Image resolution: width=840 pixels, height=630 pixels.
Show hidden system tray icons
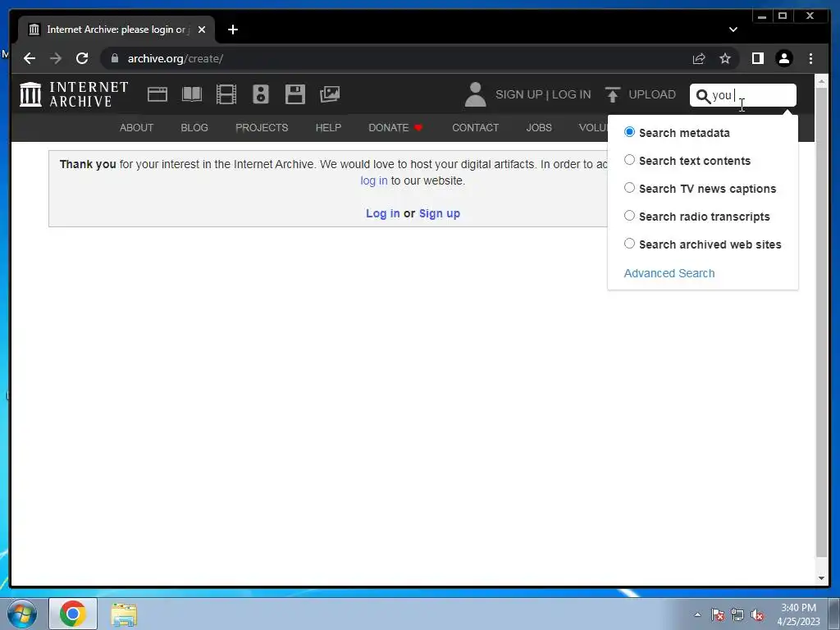coord(697,615)
